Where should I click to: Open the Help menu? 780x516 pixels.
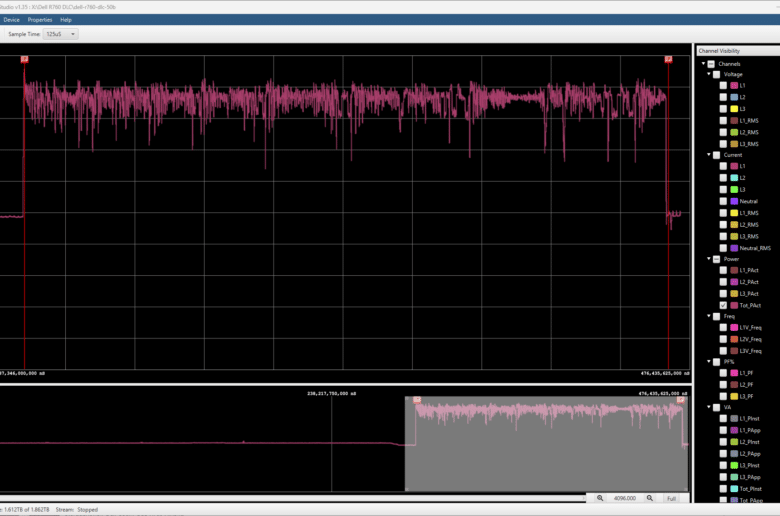(66, 20)
